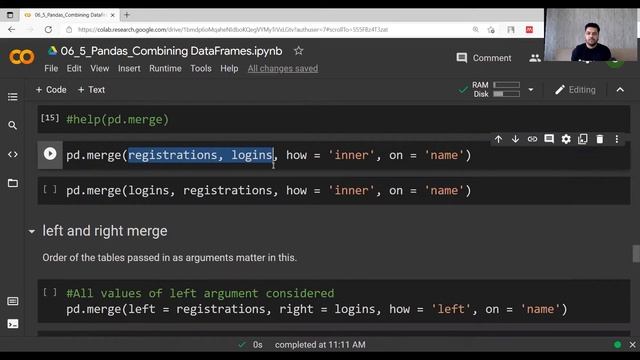Open share people icon
The width and height of the screenshot is (640, 360).
pyautogui.click(x=535, y=58)
